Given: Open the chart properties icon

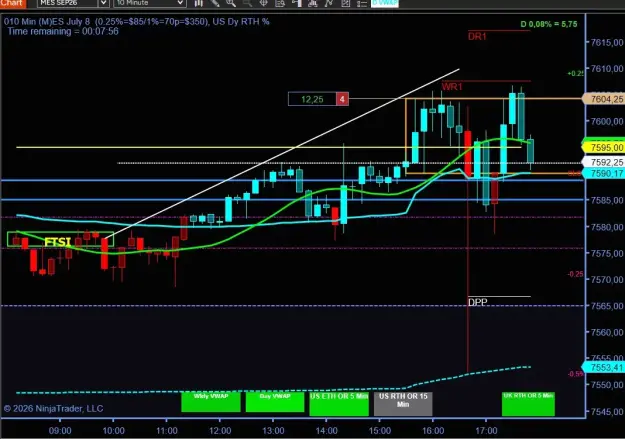Looking at the screenshot, I should coord(345,3).
